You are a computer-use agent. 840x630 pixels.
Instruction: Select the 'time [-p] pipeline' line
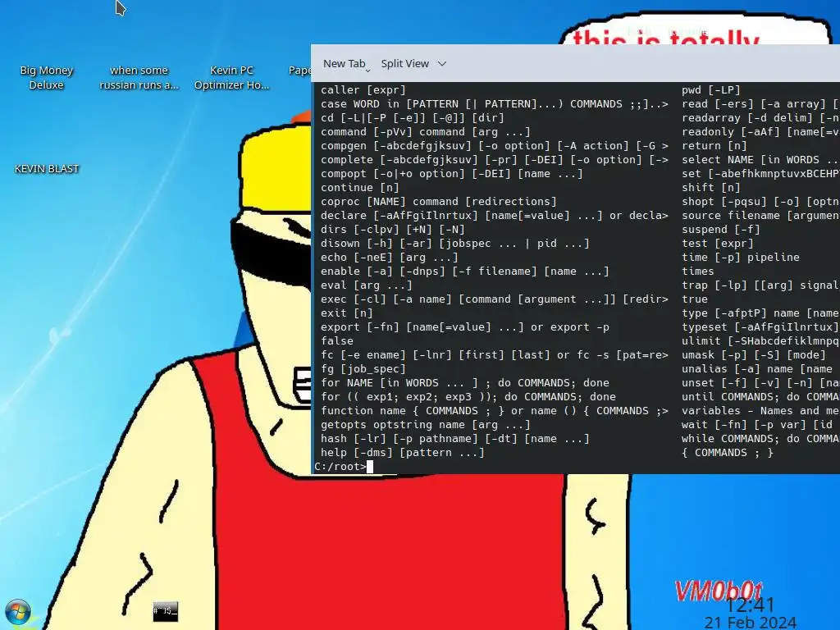click(x=741, y=257)
